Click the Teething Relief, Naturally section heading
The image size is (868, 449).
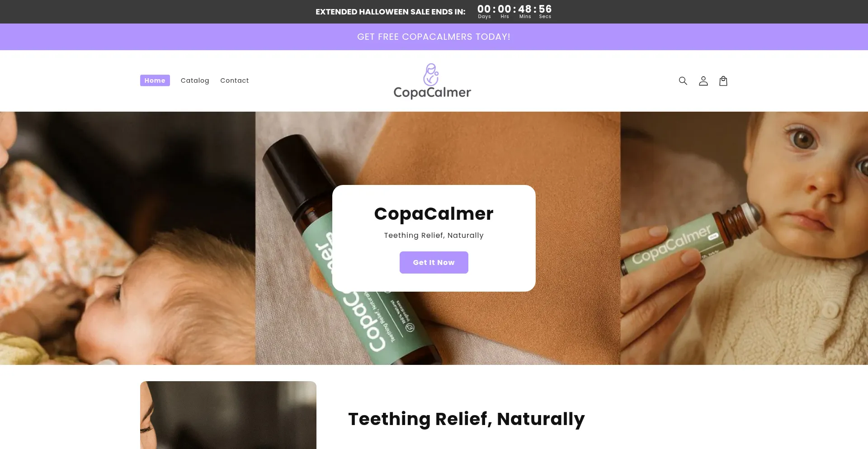click(467, 419)
